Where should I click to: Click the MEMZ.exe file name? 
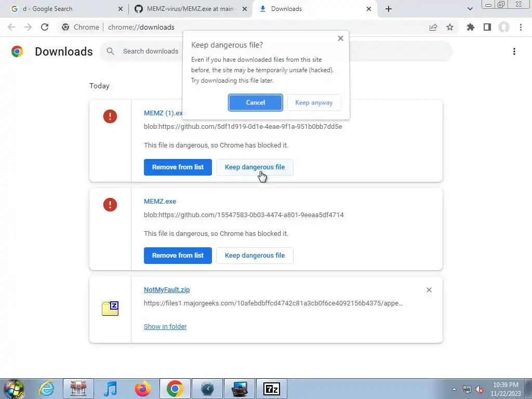160,201
